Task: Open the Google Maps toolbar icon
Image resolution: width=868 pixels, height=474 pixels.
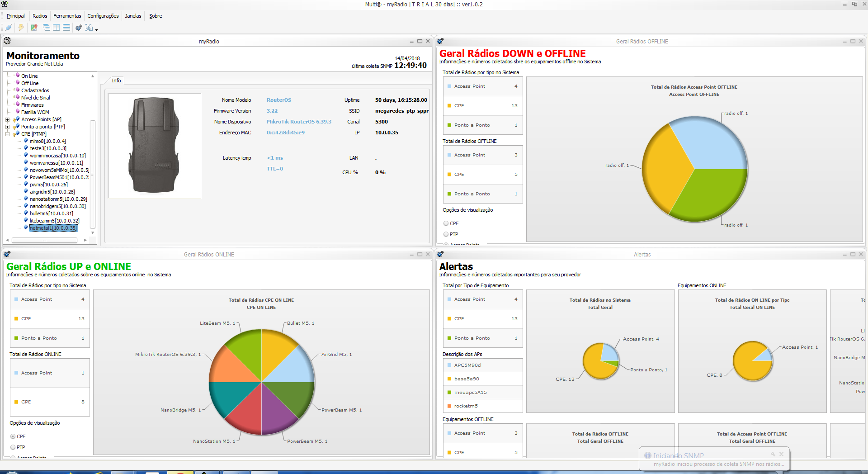Action: click(x=34, y=28)
